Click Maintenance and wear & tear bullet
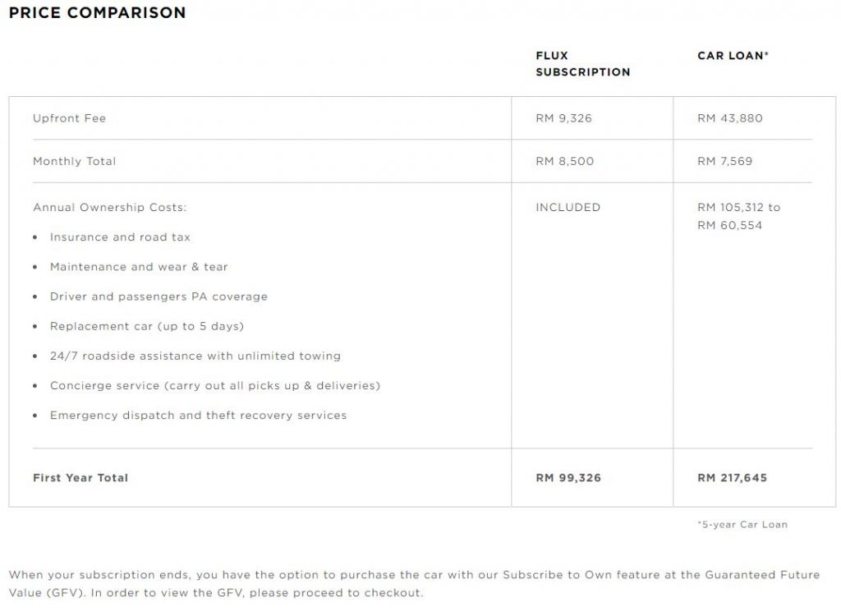Viewport: 841px width, 616px height. 139,267
